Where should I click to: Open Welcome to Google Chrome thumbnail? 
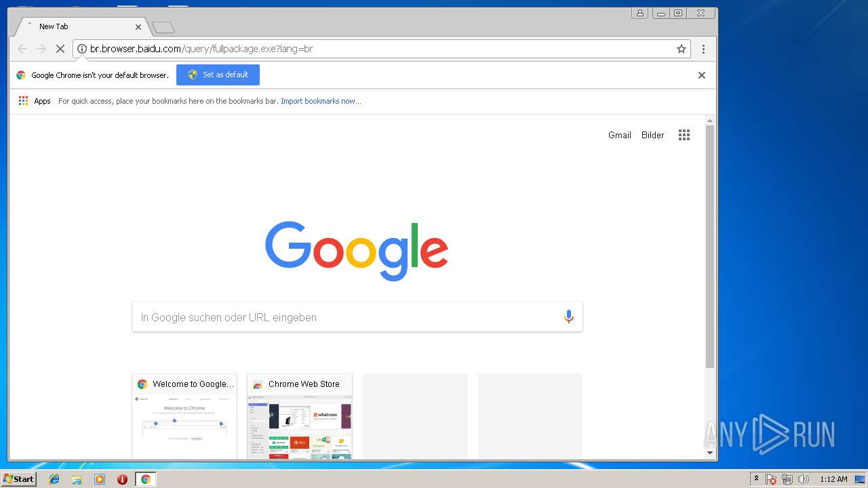click(184, 416)
